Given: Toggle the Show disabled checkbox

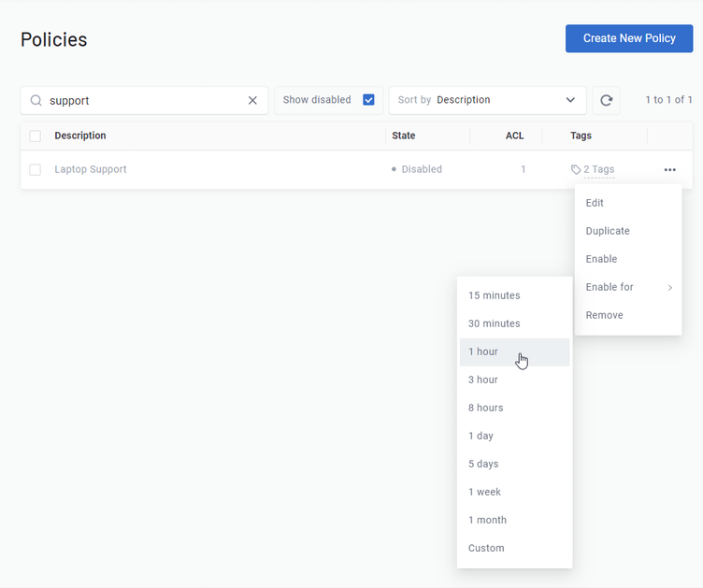Looking at the screenshot, I should 368,99.
